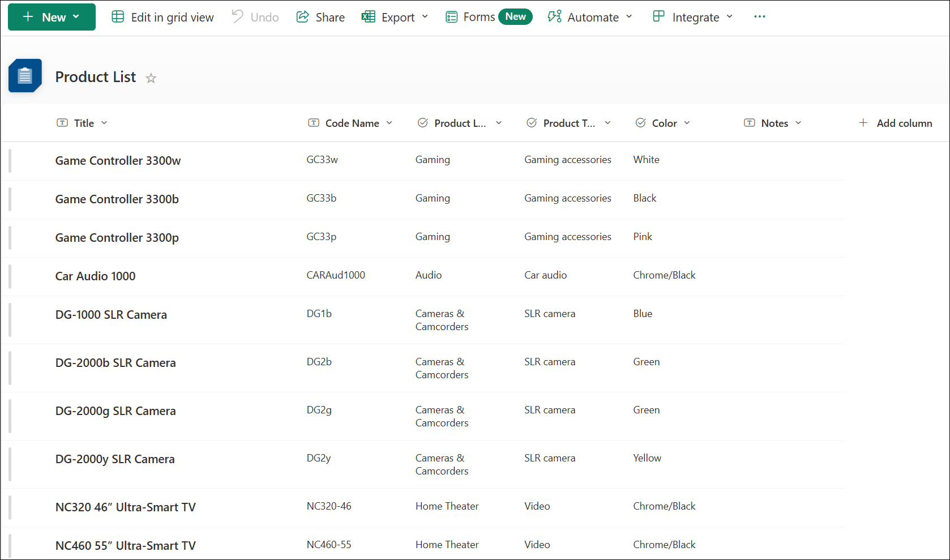950x560 pixels.
Task: Open the Export spreadsheet icon
Action: [x=369, y=16]
